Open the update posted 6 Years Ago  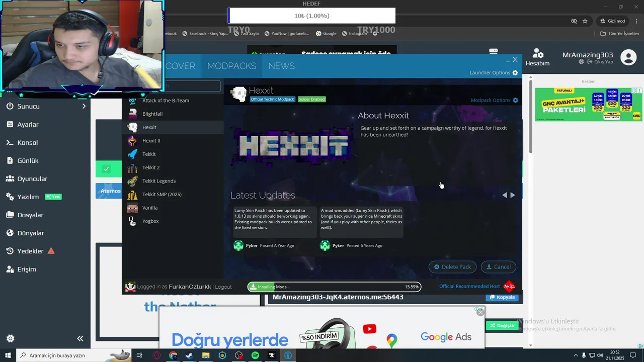point(361,222)
